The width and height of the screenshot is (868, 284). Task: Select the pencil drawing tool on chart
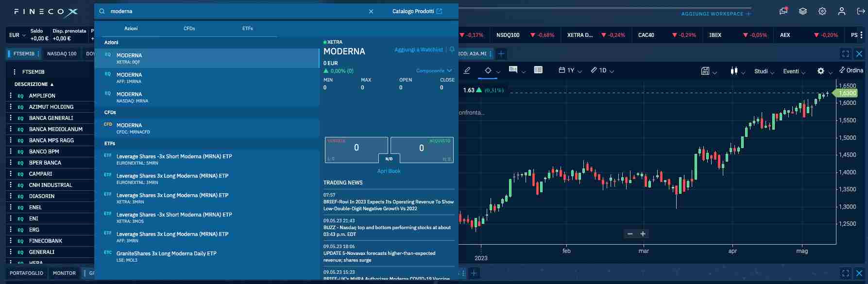click(x=467, y=70)
